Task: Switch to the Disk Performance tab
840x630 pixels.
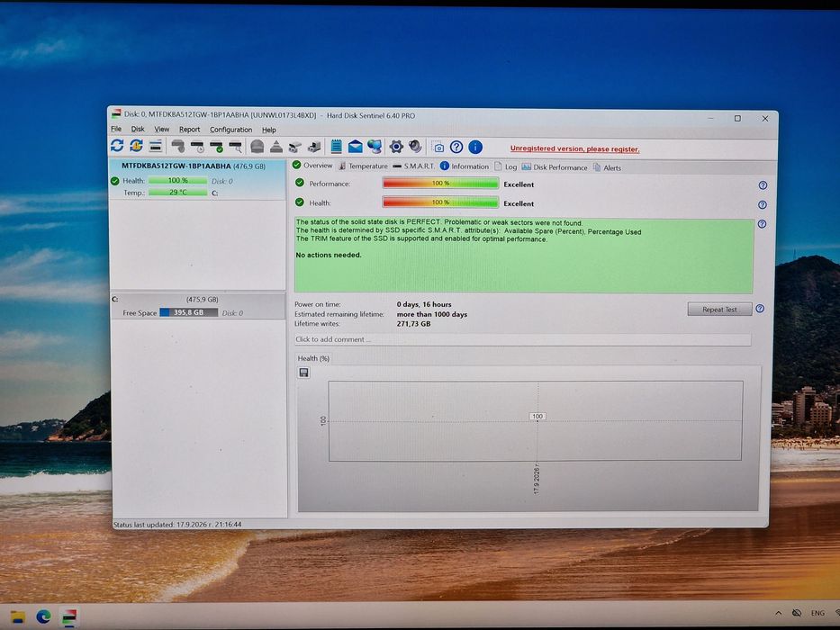Action: [555, 167]
